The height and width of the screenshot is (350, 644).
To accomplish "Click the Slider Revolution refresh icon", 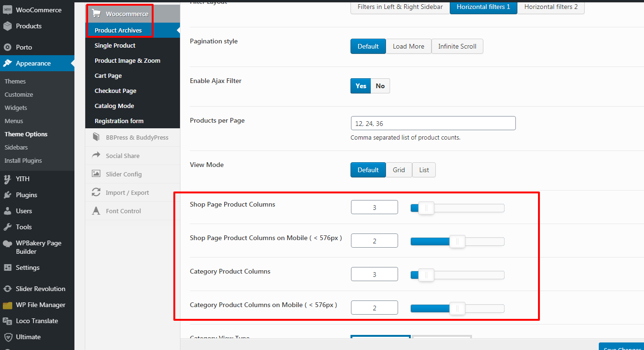I will 8,289.
